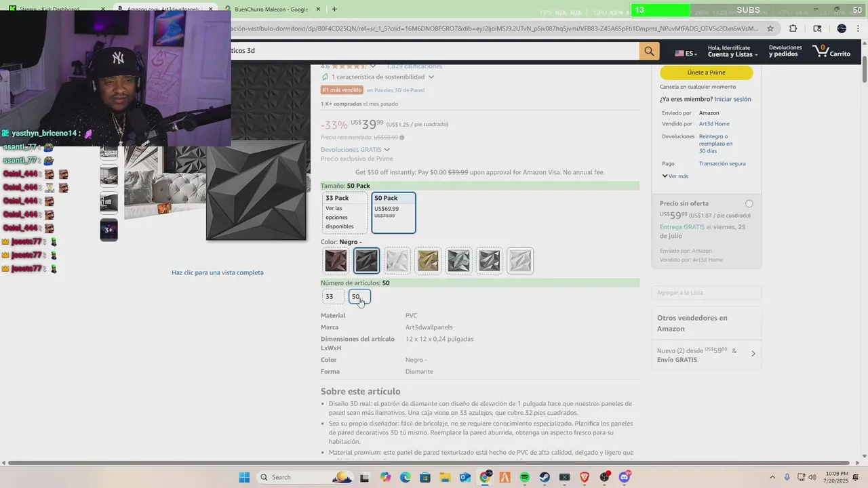The height and width of the screenshot is (488, 868).
Task: Open Otros vendedores offers chevron
Action: click(x=753, y=354)
